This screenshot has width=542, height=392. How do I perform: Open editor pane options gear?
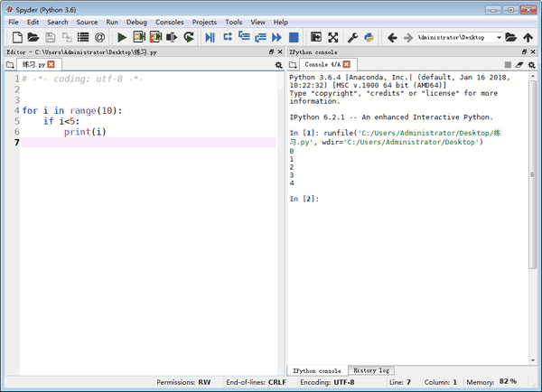pyautogui.click(x=278, y=65)
